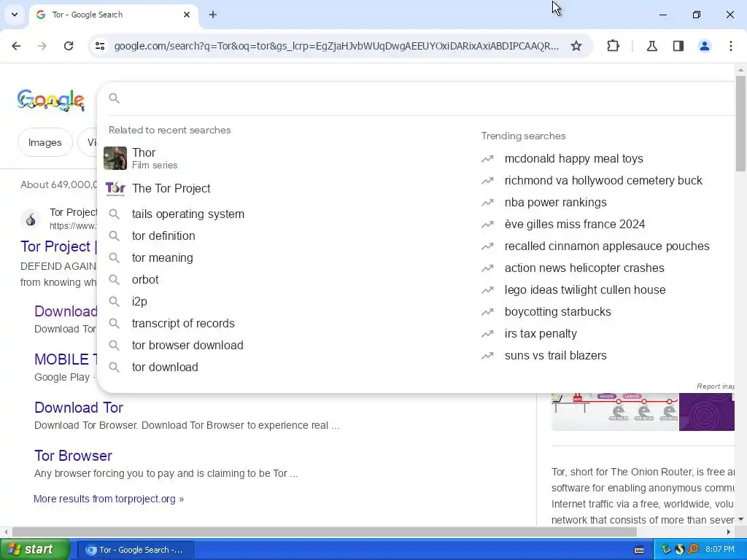Image resolution: width=747 pixels, height=560 pixels.
Task: Open 'More results from torproject.org' link
Action: click(x=109, y=499)
